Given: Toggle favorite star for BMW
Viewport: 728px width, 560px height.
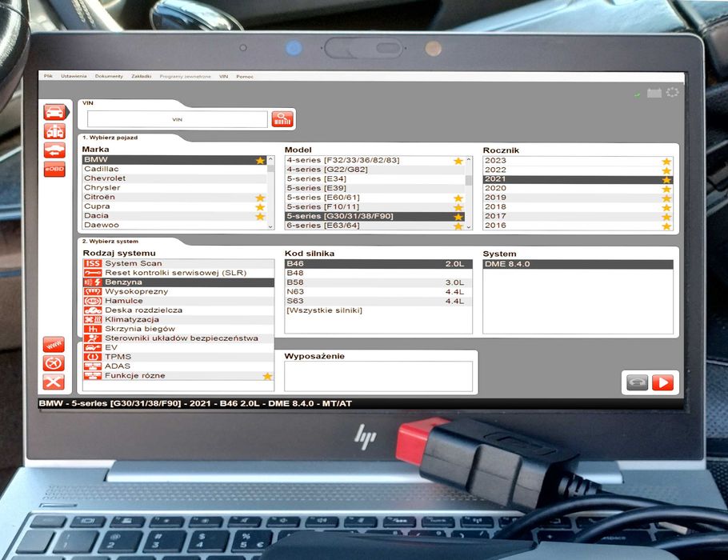Looking at the screenshot, I should (x=261, y=160).
